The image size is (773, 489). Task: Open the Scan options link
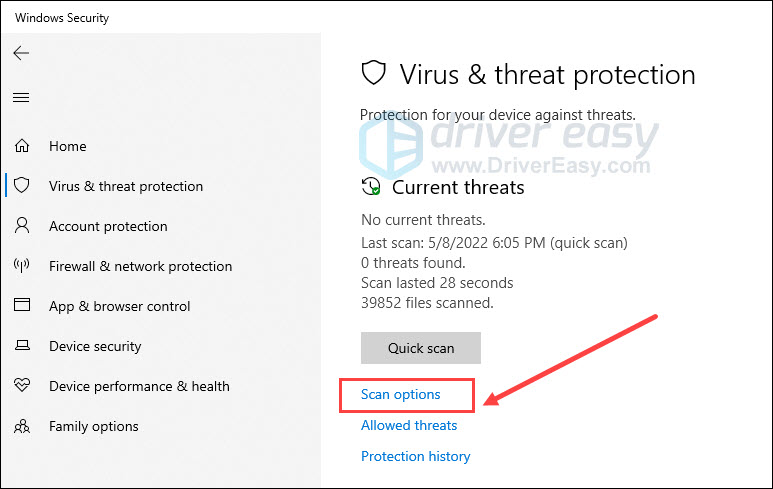(x=400, y=394)
